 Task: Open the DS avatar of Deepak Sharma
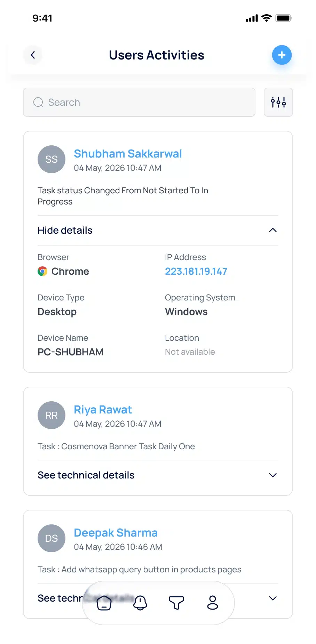click(x=52, y=538)
